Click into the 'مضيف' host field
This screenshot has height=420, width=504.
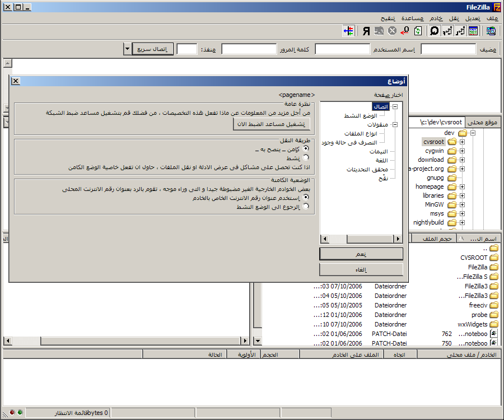tap(449, 49)
